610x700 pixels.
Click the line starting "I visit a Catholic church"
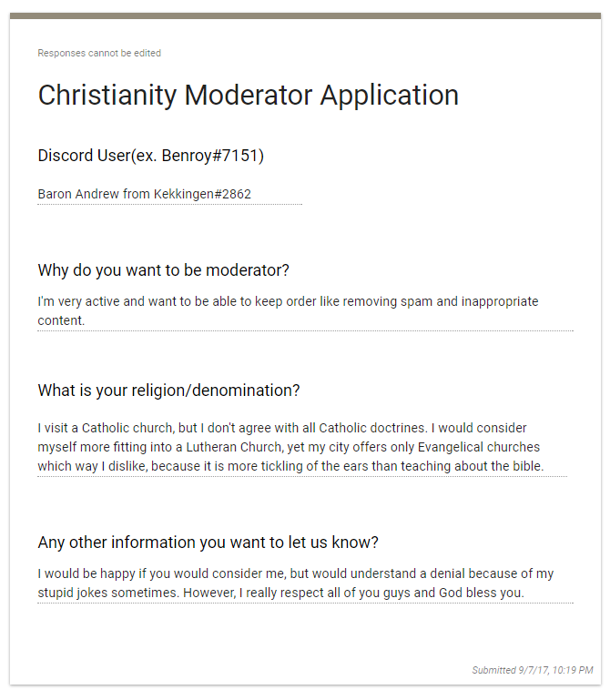tap(282, 428)
